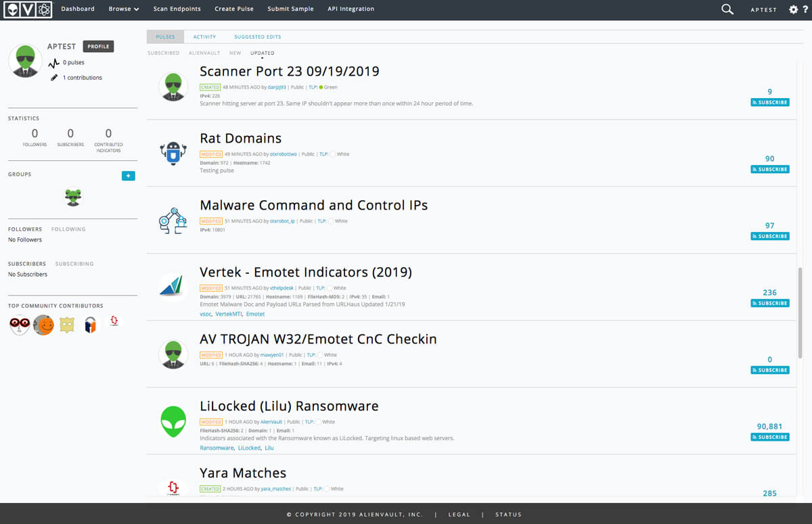This screenshot has height=524, width=812.
Task: Click the red yara contributor avatar
Action: [114, 322]
